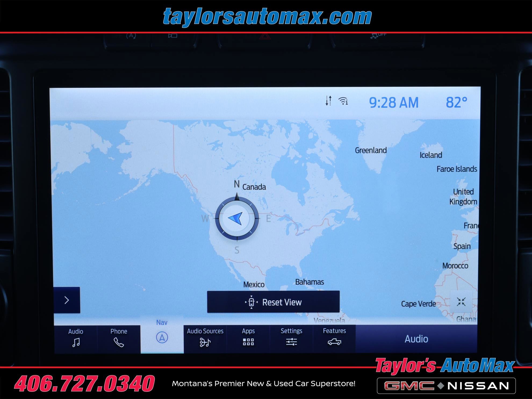
Task: Tap the Greenland label on map
Action: pos(371,150)
